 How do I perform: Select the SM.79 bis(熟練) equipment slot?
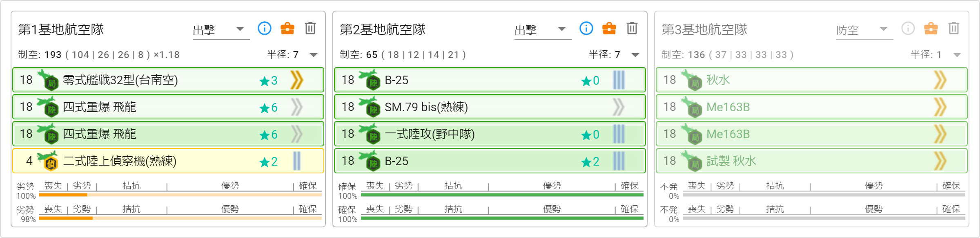pyautogui.click(x=490, y=107)
